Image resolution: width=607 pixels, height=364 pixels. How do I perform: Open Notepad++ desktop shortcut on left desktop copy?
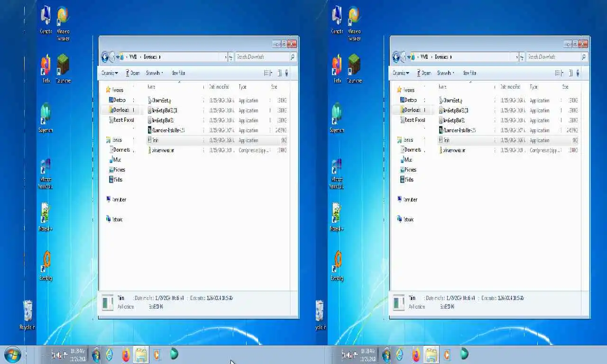(46, 217)
